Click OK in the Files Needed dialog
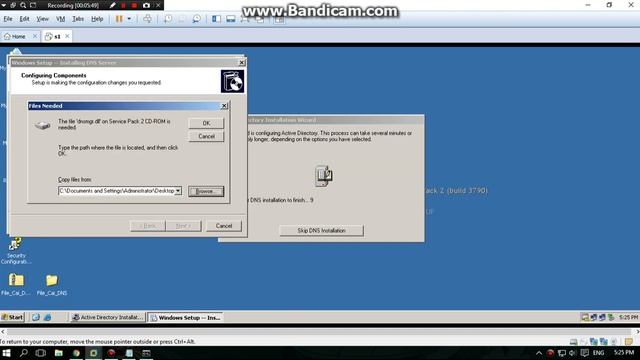This screenshot has height=360, width=640. (x=206, y=123)
